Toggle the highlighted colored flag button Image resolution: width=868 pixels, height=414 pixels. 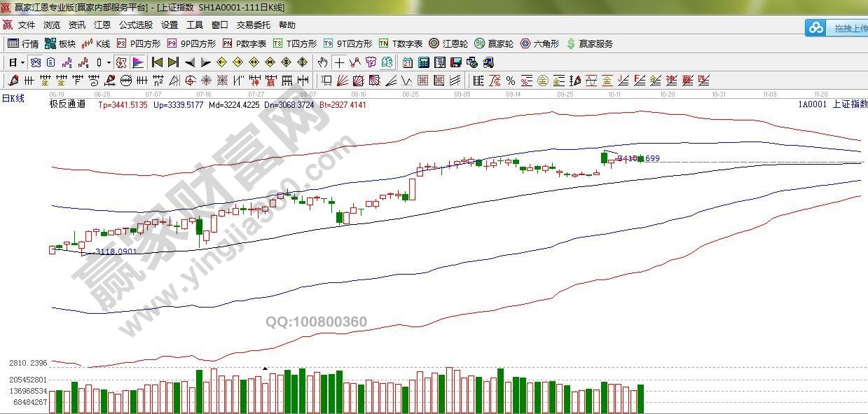click(x=137, y=62)
